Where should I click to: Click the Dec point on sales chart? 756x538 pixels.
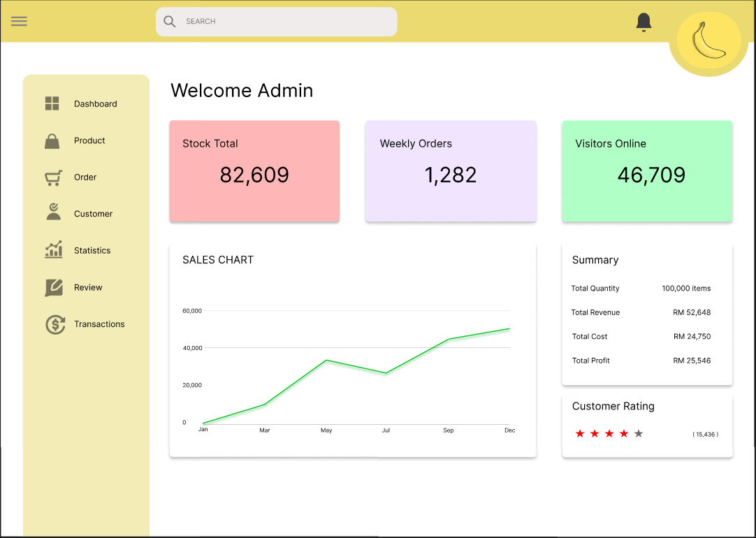point(509,329)
